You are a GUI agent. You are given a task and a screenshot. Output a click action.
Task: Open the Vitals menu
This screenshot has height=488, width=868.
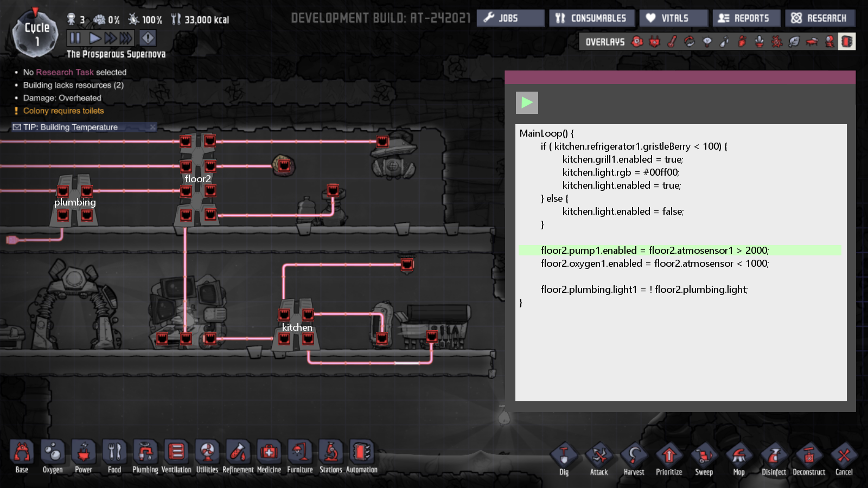click(x=673, y=18)
